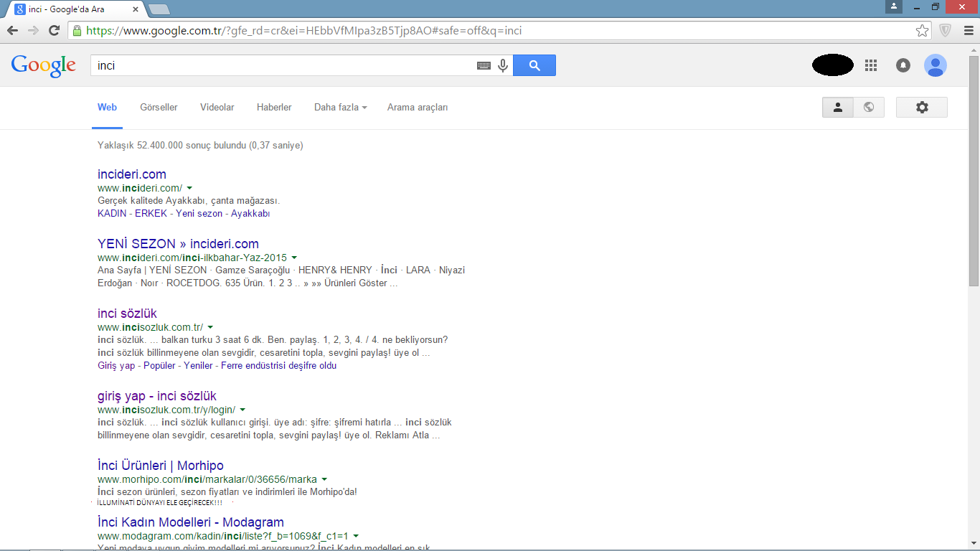This screenshot has width=980, height=551.
Task: Click the favicon of the inci Google tab
Action: 21,9
